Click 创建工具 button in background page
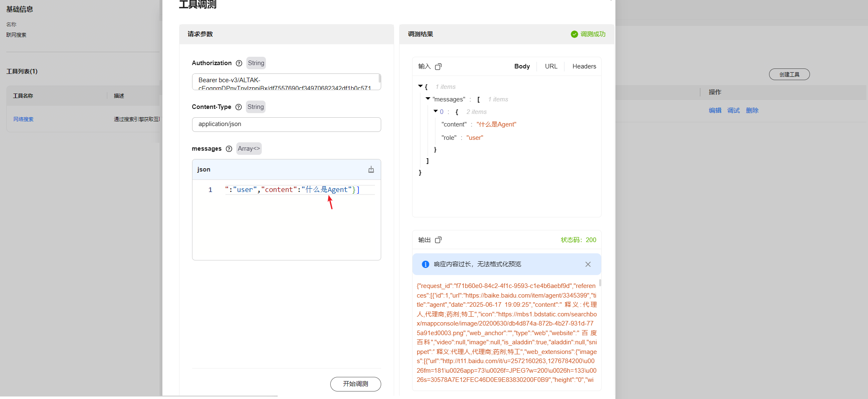This screenshot has height=399, width=868. point(790,74)
